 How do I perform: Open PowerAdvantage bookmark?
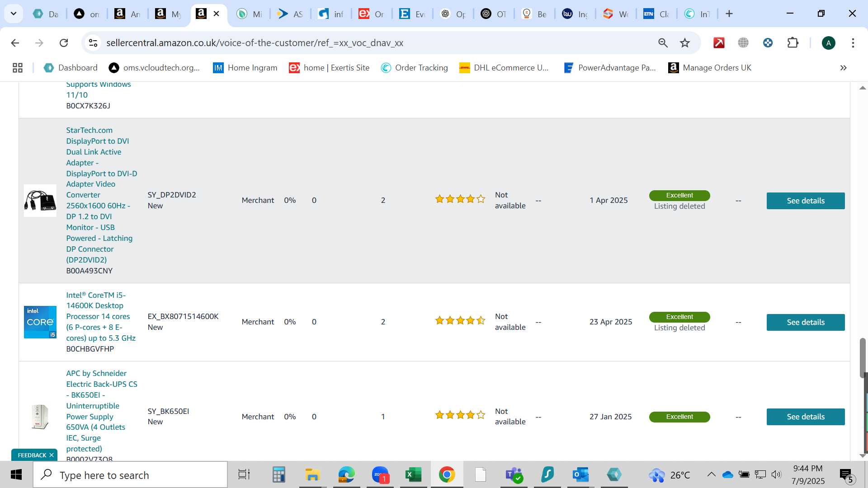coord(609,68)
